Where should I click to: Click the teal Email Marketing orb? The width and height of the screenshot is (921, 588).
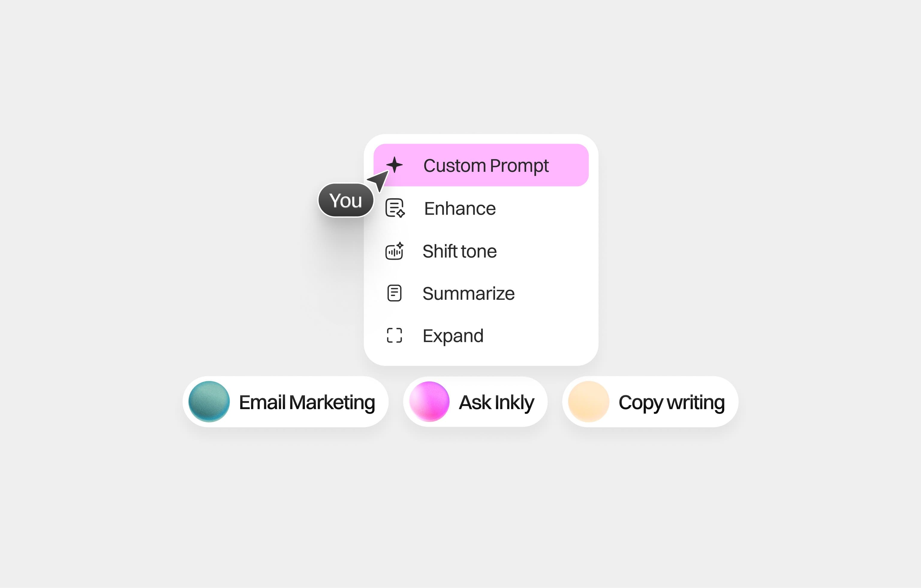coord(209,402)
